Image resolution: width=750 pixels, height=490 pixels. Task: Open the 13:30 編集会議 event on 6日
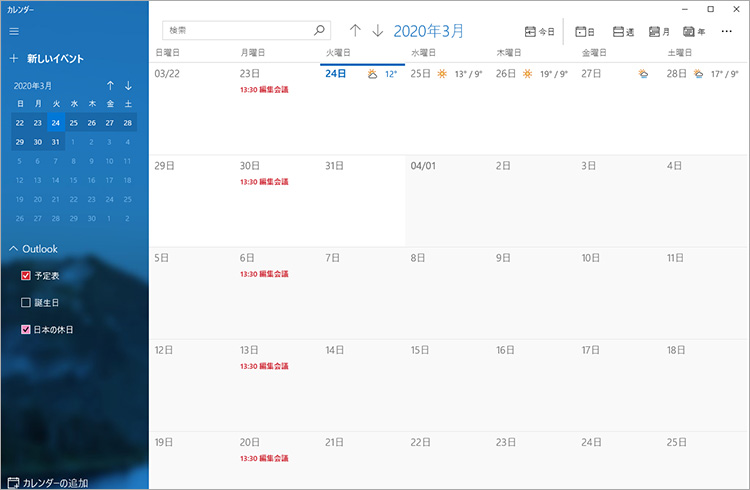[x=264, y=274]
